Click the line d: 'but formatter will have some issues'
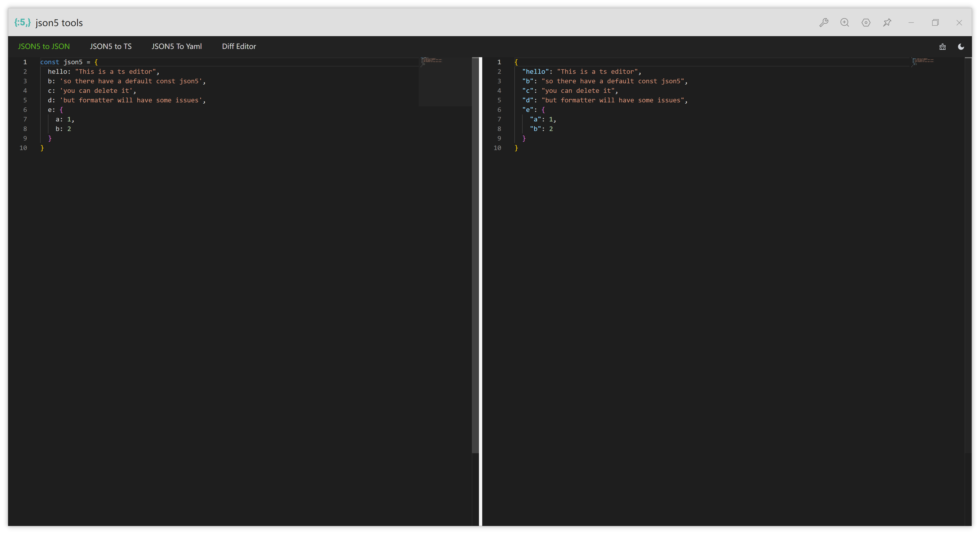The width and height of the screenshot is (980, 534). pos(127,100)
